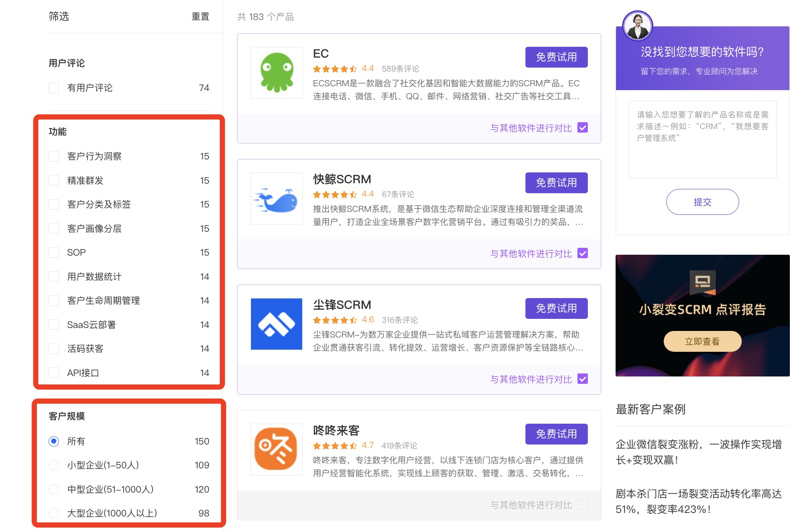The image size is (802, 532).
Task: Click 重置 to reset filters
Action: [x=200, y=16]
